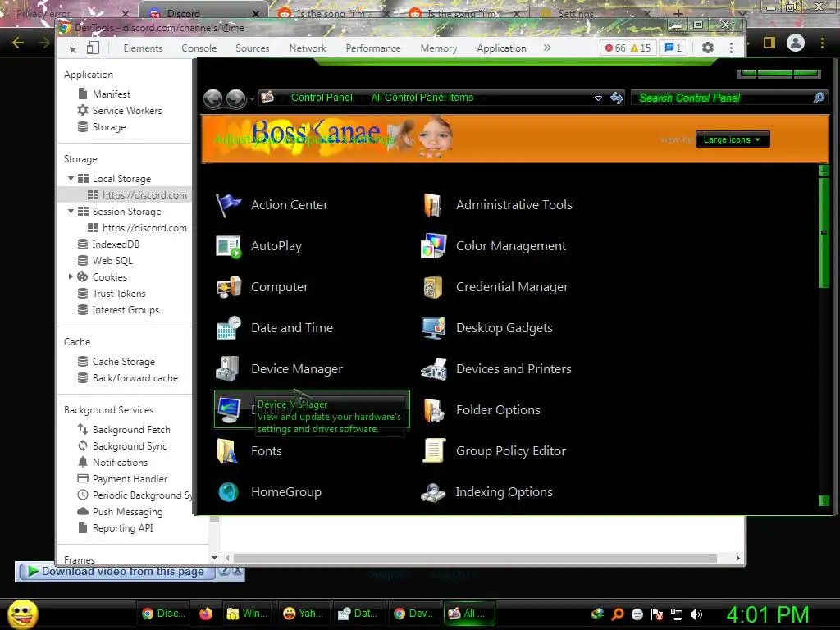840x630 pixels.
Task: Click Download video from this page button
Action: pos(116,572)
